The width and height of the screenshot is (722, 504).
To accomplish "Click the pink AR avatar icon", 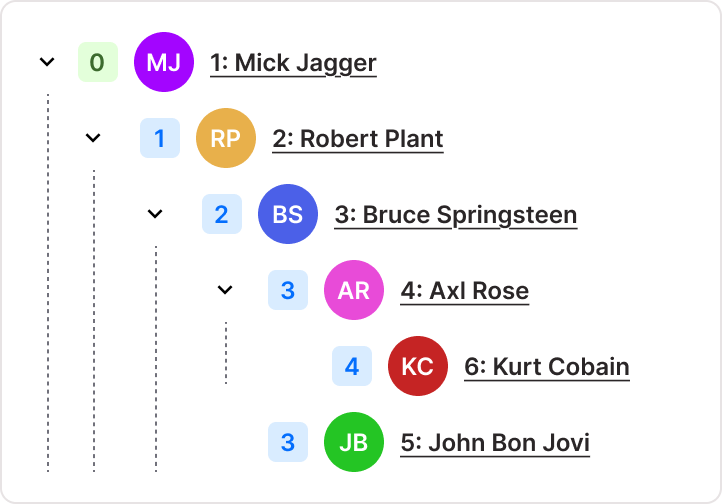I will click(x=354, y=290).
